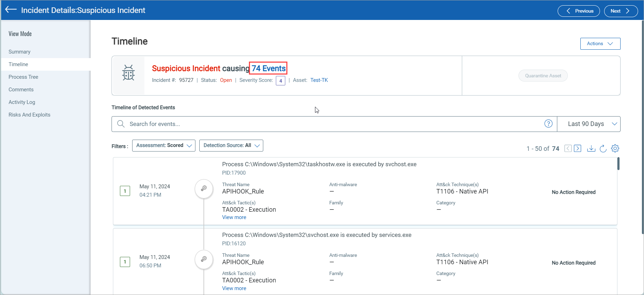Screen dimensions: 644x295
Task: Click the back arrow in header
Action: click(x=11, y=10)
